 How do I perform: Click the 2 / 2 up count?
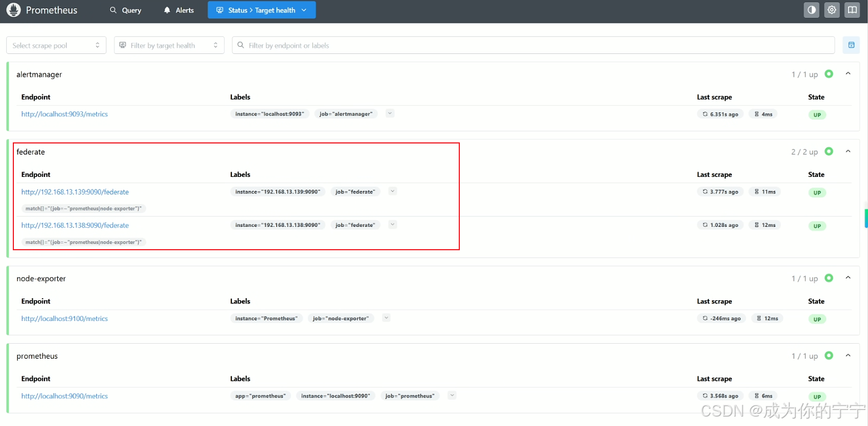click(x=805, y=152)
